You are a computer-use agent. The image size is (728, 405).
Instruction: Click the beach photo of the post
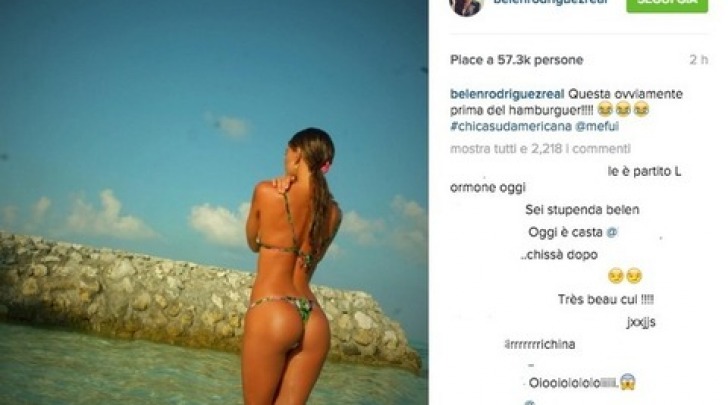pyautogui.click(x=214, y=202)
